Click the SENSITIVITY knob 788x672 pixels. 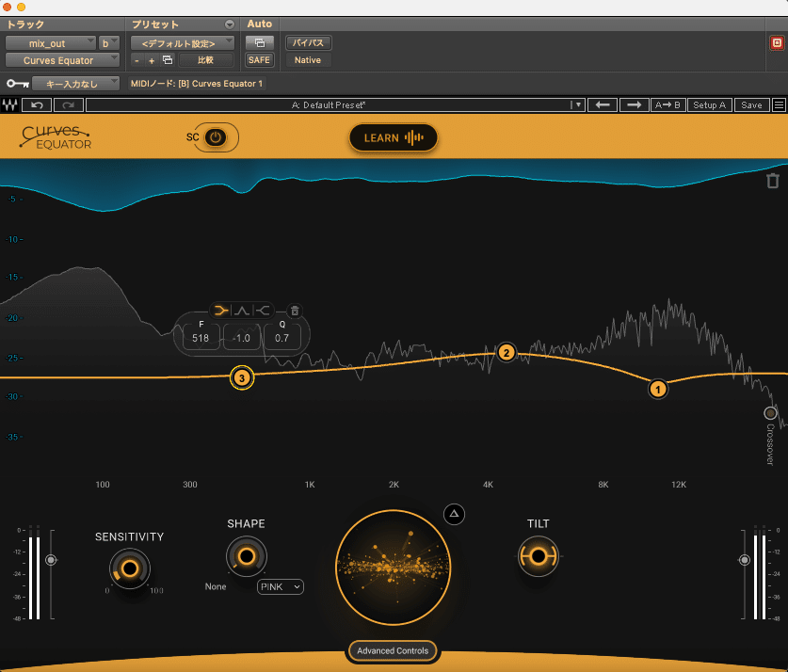[130, 568]
